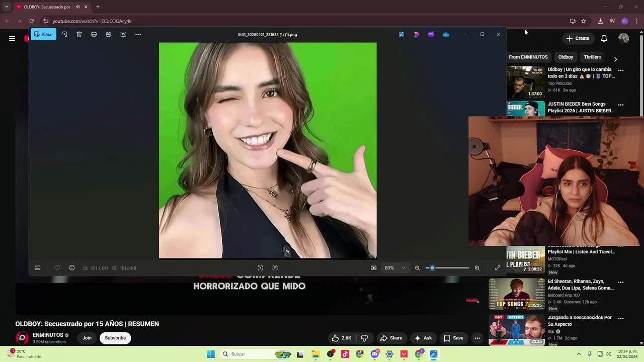Open the Windows Start menu

[x=211, y=354]
